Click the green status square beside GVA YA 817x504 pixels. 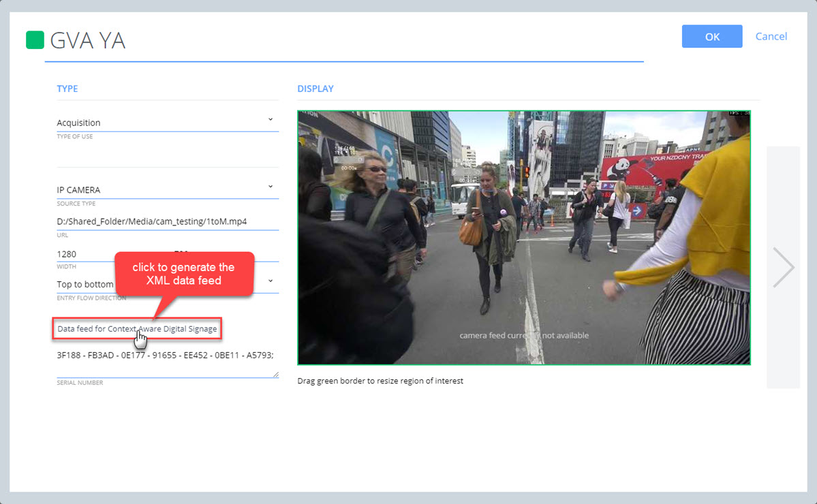point(35,40)
